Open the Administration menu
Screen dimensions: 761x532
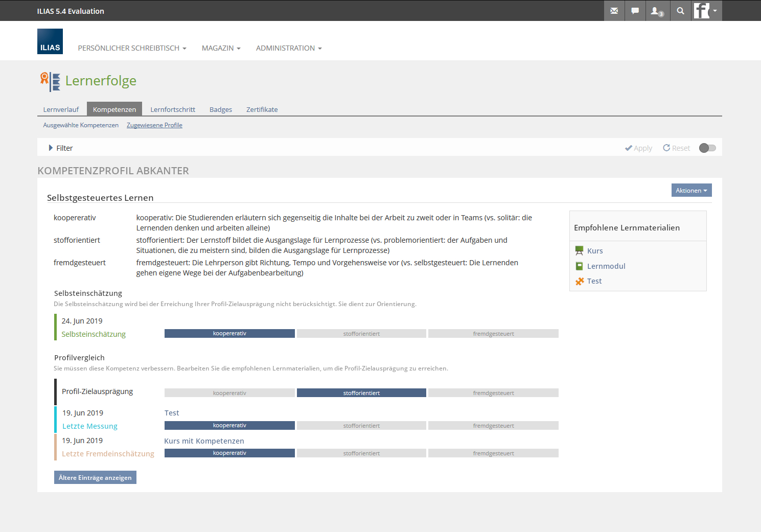click(x=289, y=48)
